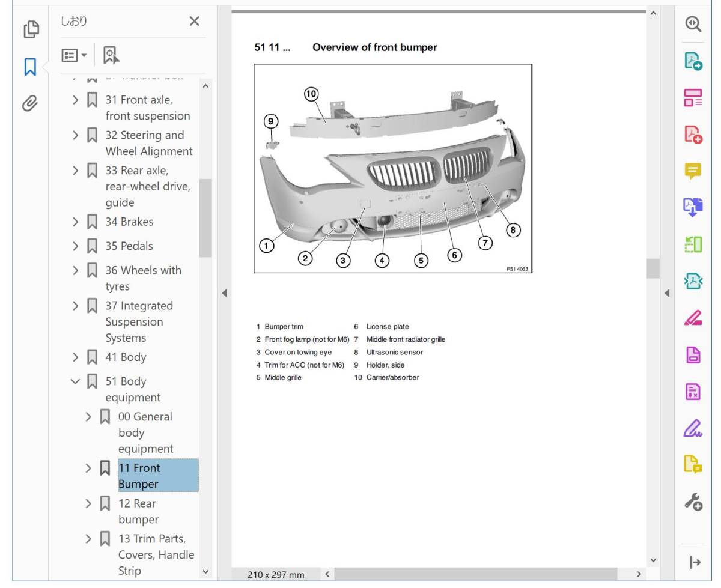Viewport: 721px width, 588px height.
Task: Open the page thumbnails panel
Action: click(x=31, y=29)
